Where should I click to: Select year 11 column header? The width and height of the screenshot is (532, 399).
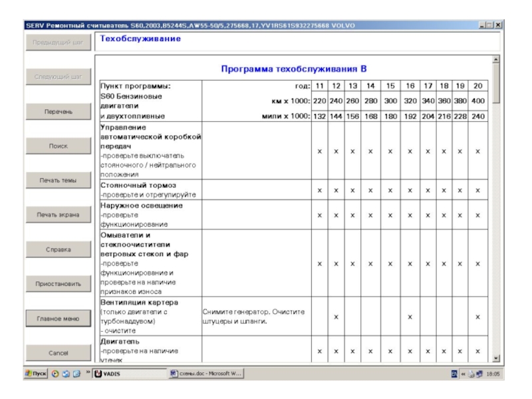[x=320, y=86]
